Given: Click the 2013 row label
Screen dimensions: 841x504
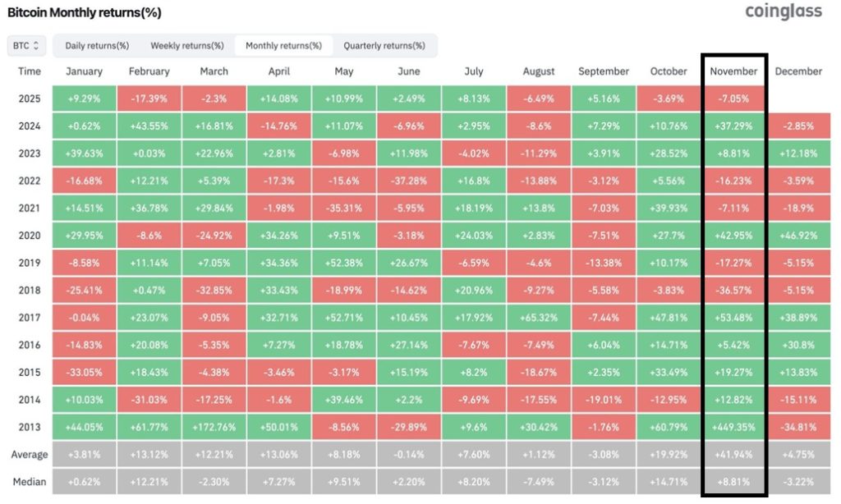Looking at the screenshot, I should 29,427.
